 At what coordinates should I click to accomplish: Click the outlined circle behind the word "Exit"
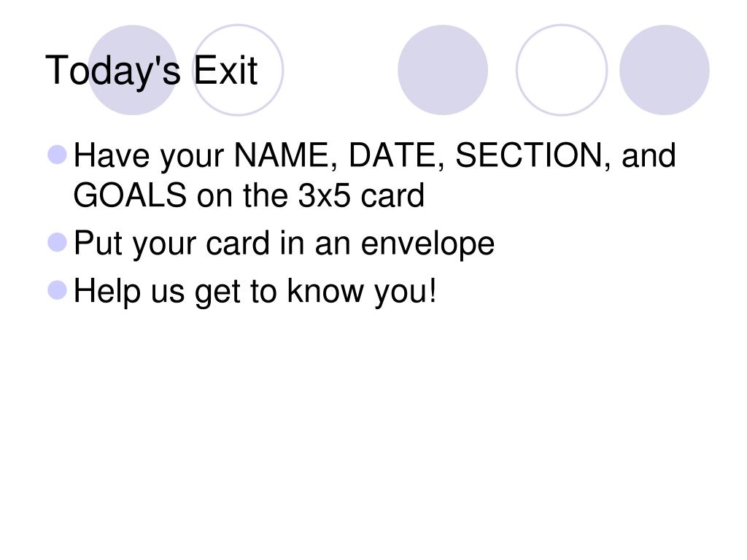point(238,70)
